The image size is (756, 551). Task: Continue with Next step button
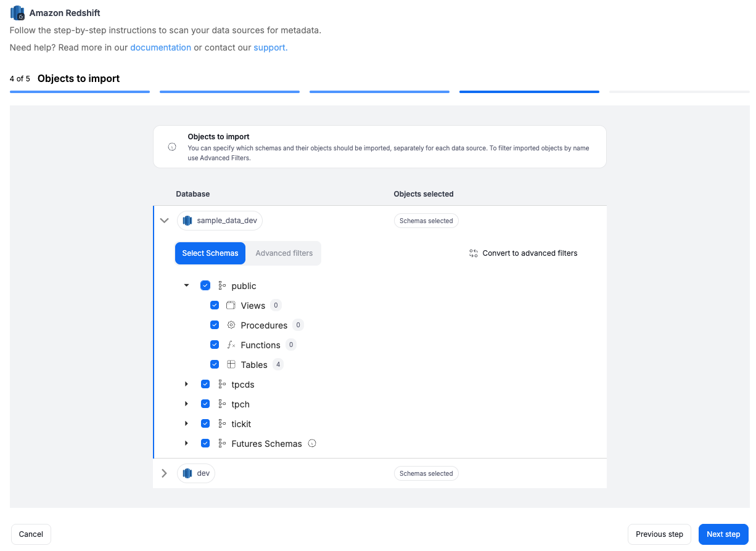point(723,534)
